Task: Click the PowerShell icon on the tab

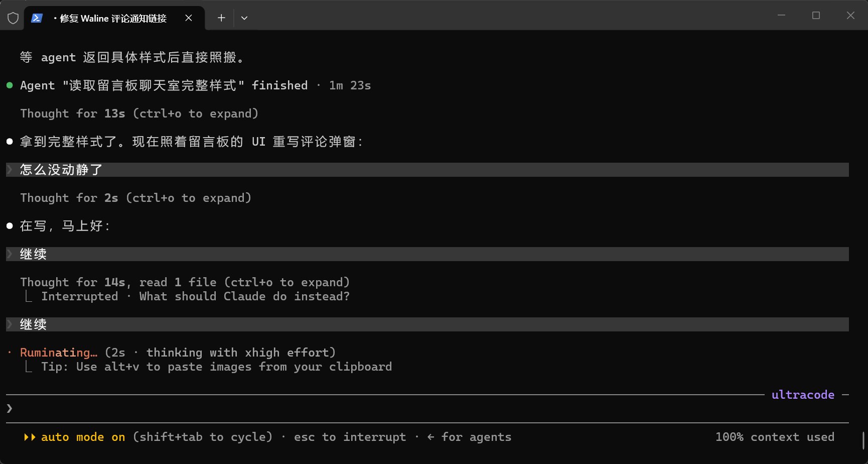Action: 37,18
